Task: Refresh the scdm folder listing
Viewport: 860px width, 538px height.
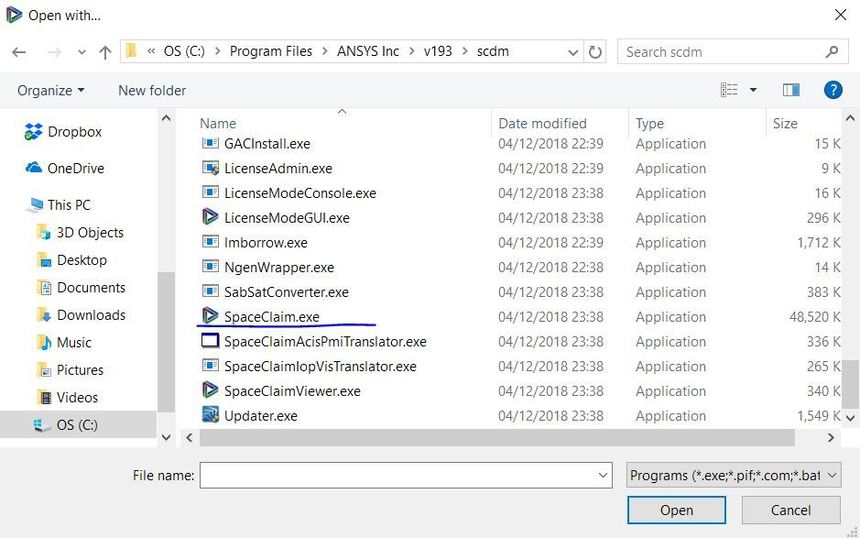Action: click(x=595, y=52)
